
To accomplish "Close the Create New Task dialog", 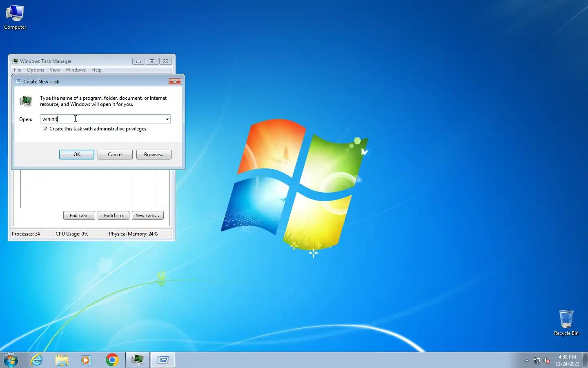I will [175, 81].
